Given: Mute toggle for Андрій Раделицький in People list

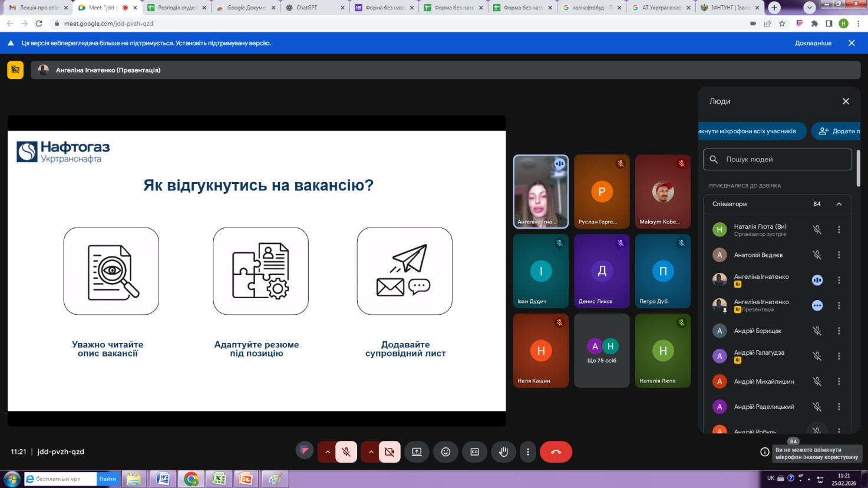Looking at the screenshot, I should [x=817, y=407].
